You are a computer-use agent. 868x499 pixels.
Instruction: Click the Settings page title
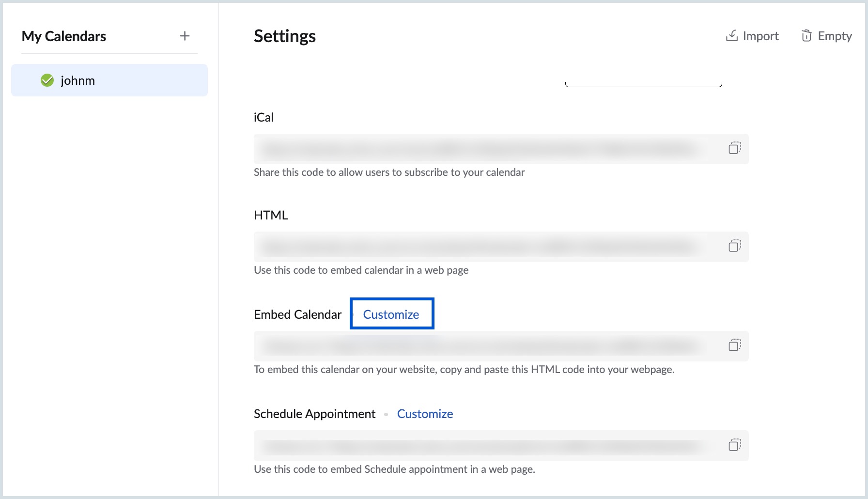pos(285,36)
